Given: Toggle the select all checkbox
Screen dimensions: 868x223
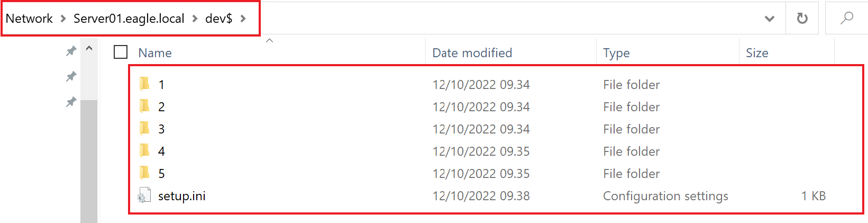Looking at the screenshot, I should 121,52.
